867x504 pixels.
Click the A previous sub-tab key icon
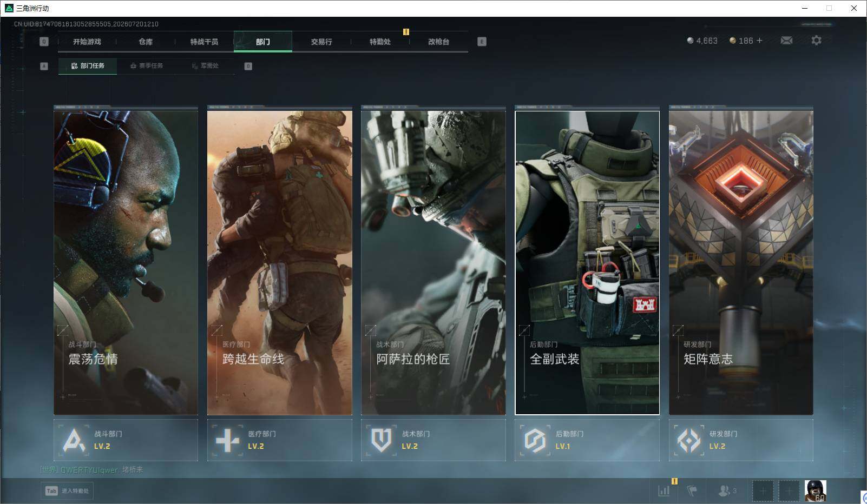tap(44, 66)
